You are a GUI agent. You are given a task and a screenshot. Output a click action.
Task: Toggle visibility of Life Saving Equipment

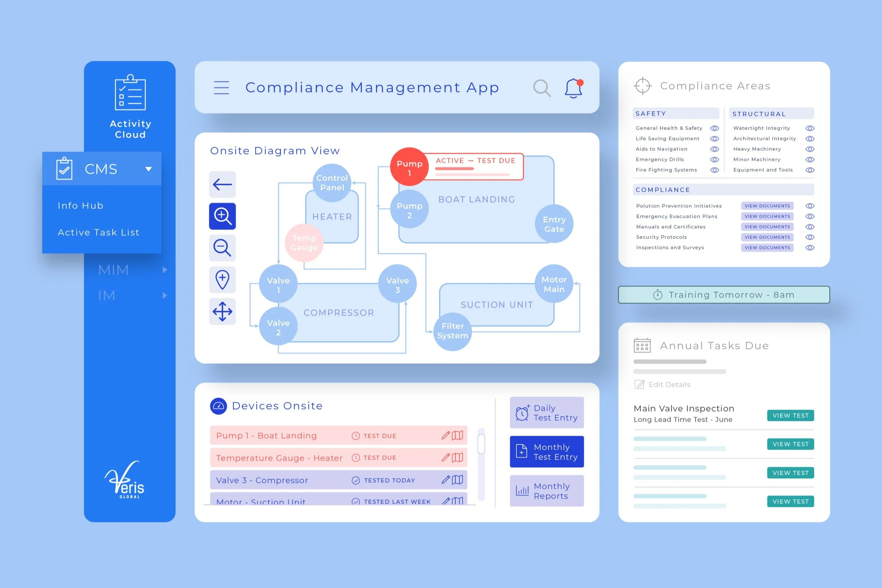[x=714, y=139]
